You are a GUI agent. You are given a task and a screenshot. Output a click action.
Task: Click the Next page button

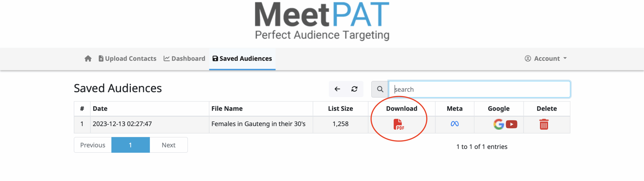[x=169, y=145]
